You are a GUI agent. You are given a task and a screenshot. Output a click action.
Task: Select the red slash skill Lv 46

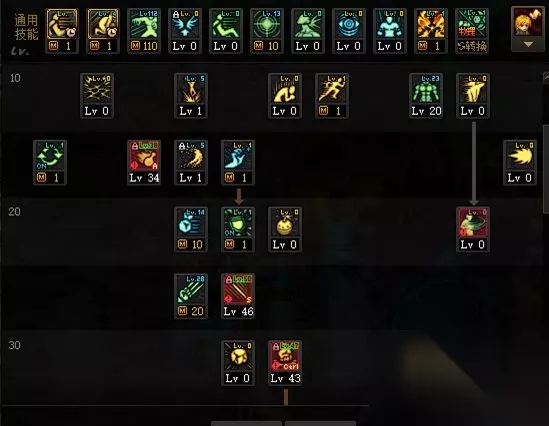click(x=238, y=296)
